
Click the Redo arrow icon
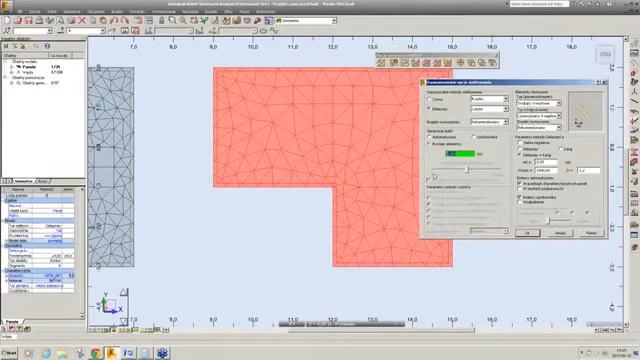pyautogui.click(x=124, y=20)
